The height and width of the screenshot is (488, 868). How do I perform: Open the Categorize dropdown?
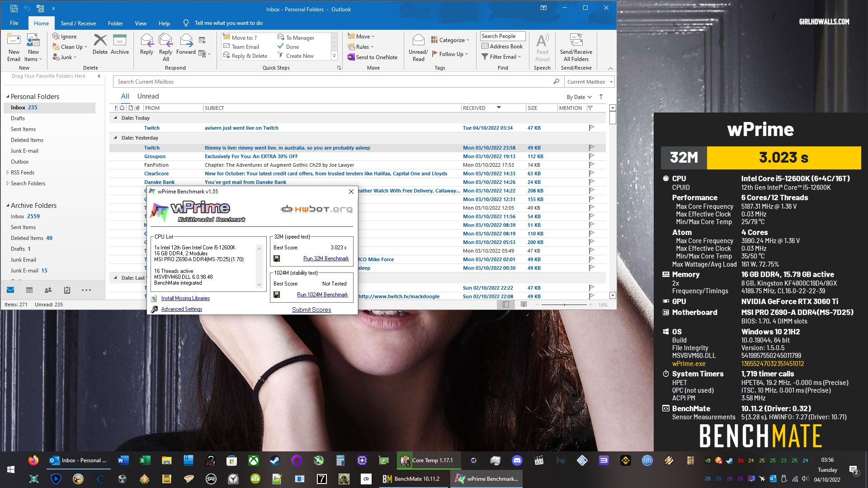pyautogui.click(x=450, y=40)
